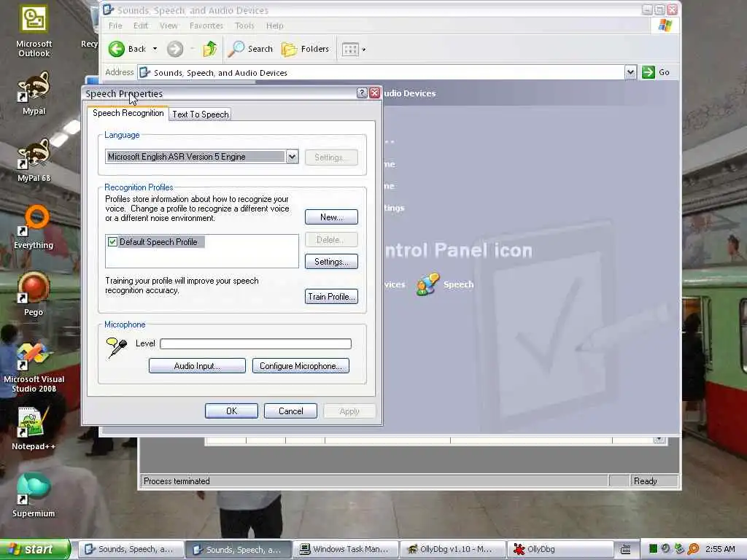Click the system clock showing 2:55 AM

[720, 549]
